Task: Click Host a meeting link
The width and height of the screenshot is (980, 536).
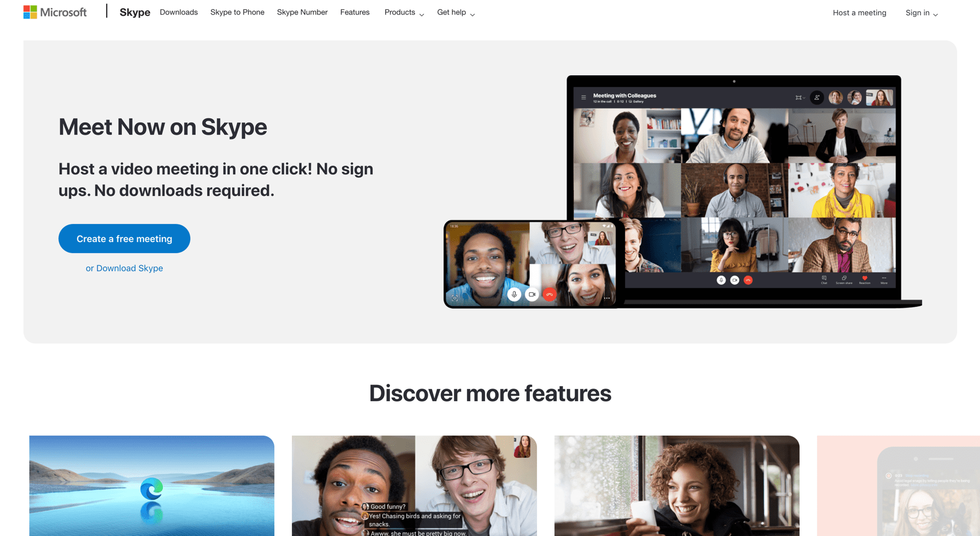Action: coord(859,13)
